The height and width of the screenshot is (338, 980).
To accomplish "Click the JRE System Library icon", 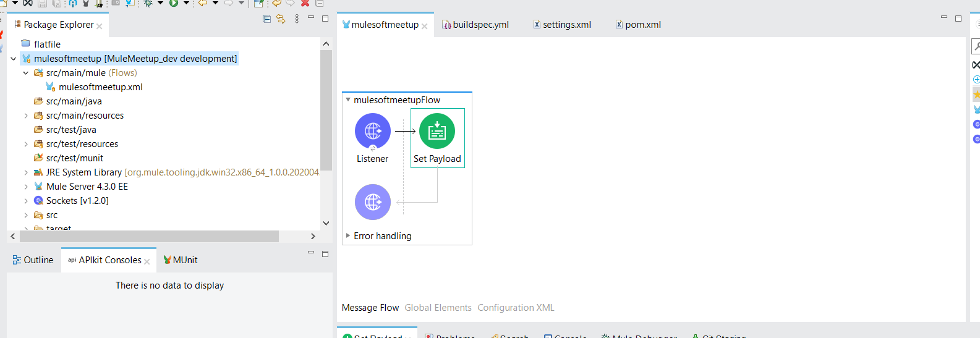I will (38, 172).
